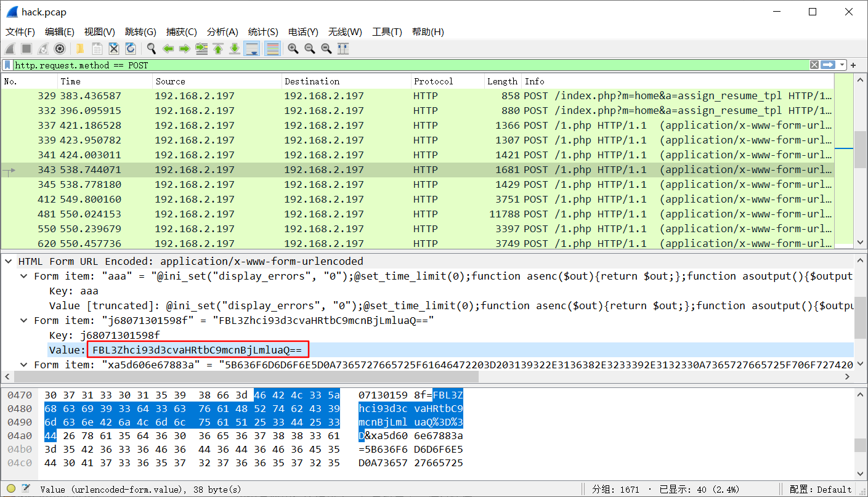The height and width of the screenshot is (497, 868).
Task: Sort by the Length column header
Action: tap(503, 81)
